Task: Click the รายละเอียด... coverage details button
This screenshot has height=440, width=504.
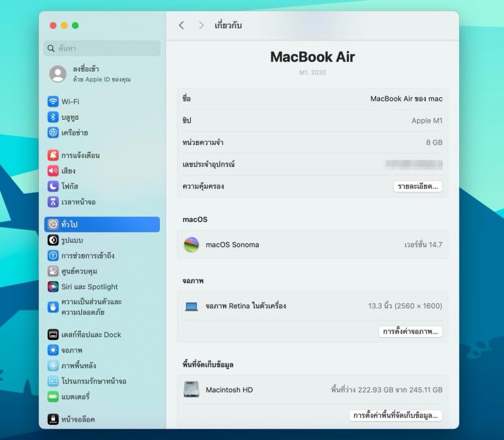Action: tap(418, 187)
